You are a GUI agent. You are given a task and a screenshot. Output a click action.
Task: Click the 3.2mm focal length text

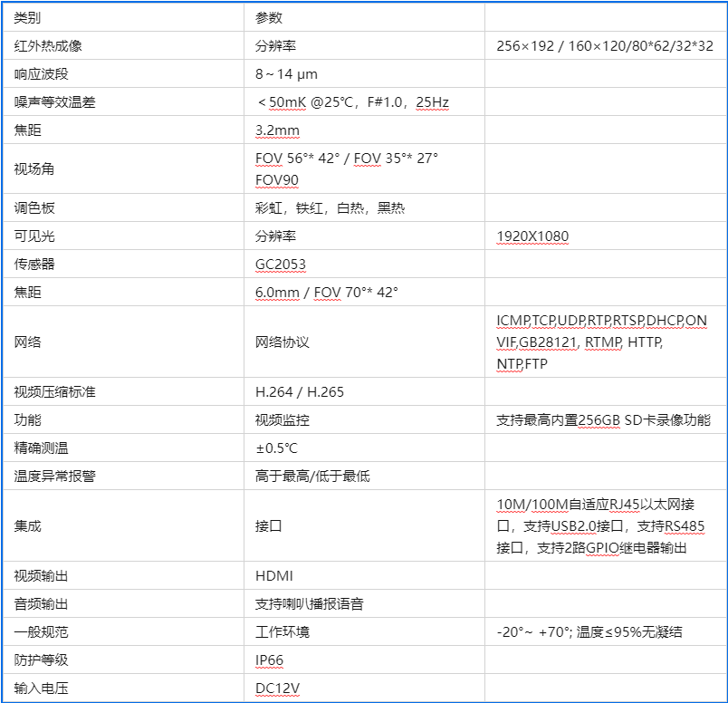click(277, 130)
